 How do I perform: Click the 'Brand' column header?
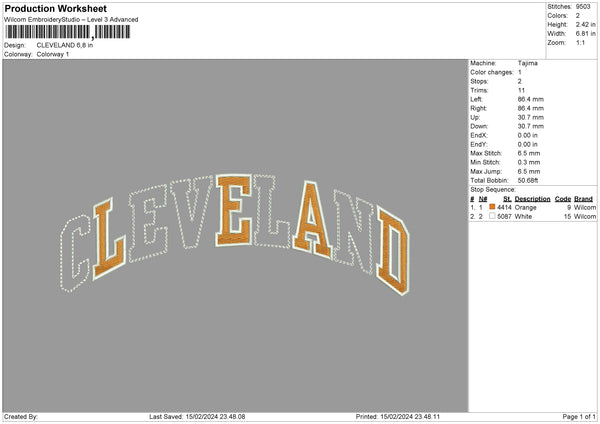[x=584, y=199]
